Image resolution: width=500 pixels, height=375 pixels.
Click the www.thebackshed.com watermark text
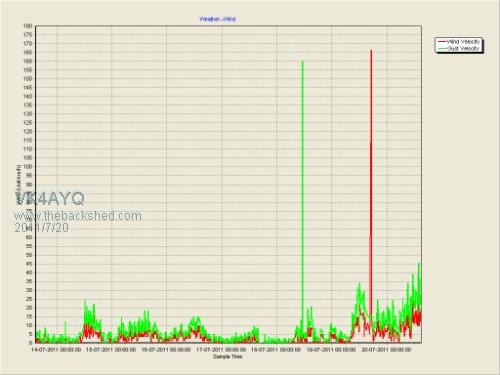(78, 216)
